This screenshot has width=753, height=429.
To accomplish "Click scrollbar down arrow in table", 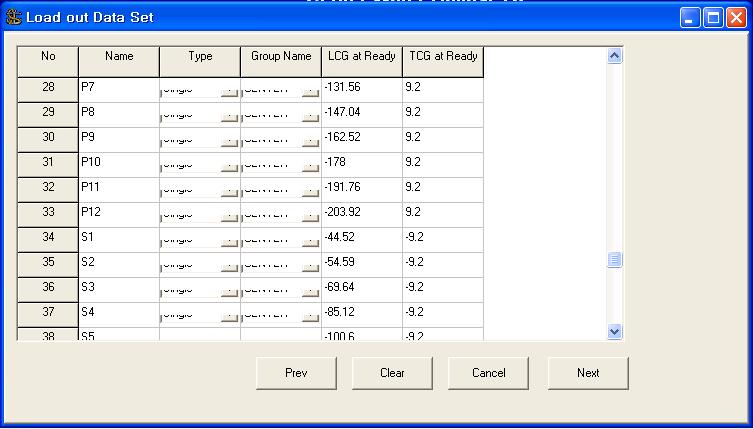I will pos(614,331).
